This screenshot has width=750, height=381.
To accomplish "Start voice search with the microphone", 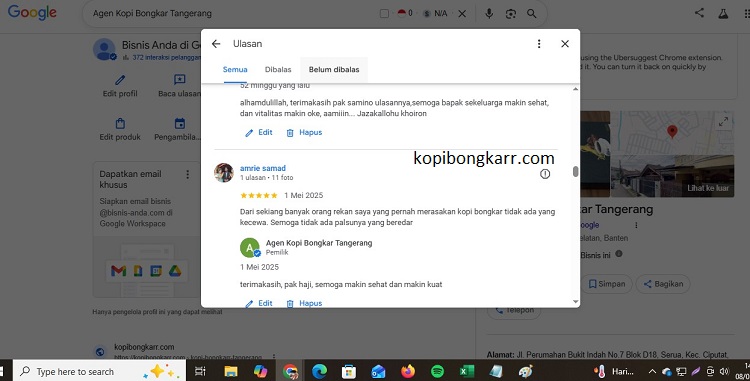I will [489, 13].
